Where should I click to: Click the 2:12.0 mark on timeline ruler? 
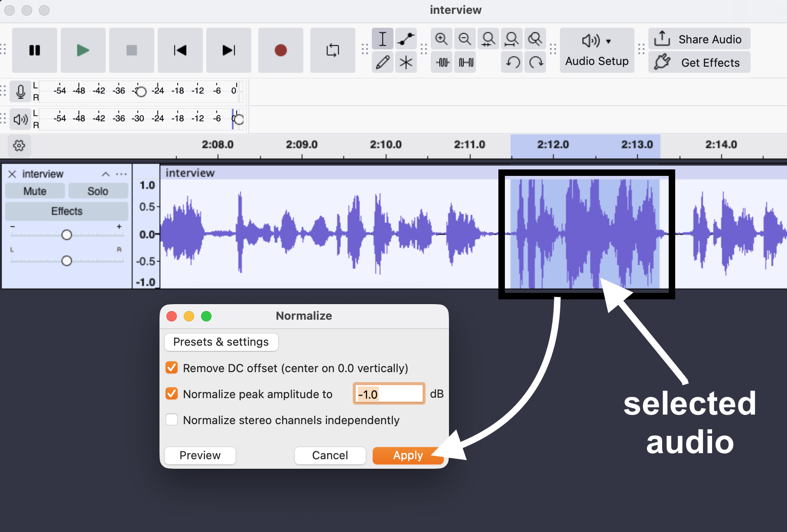[x=553, y=145]
